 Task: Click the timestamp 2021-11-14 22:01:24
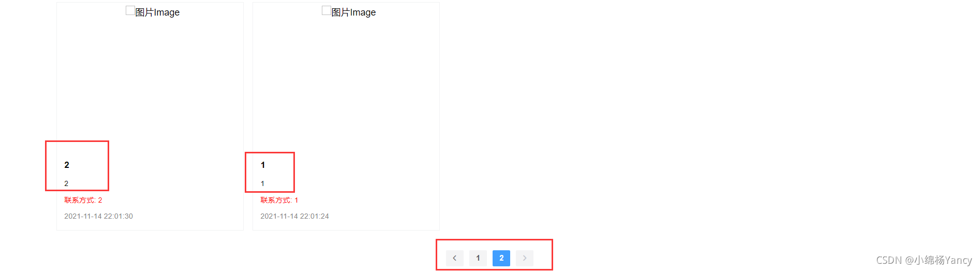tap(294, 216)
